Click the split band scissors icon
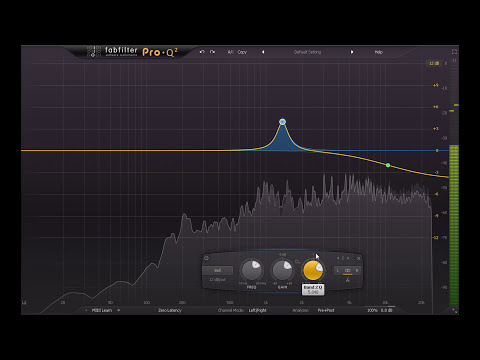 click(x=347, y=280)
